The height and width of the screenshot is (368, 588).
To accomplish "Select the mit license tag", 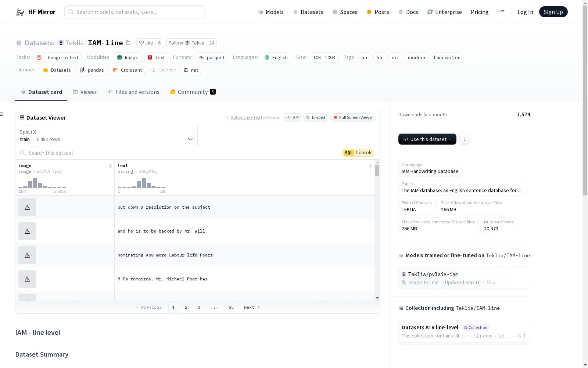I will [191, 70].
